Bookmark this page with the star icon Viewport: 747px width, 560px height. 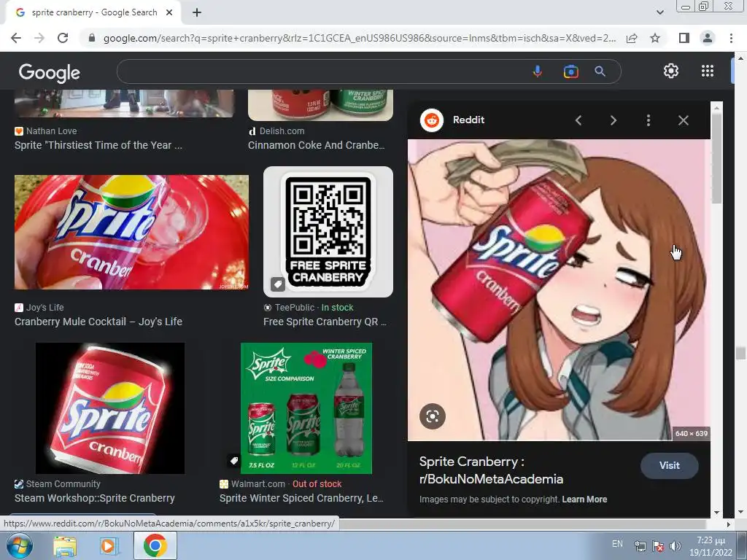click(655, 38)
